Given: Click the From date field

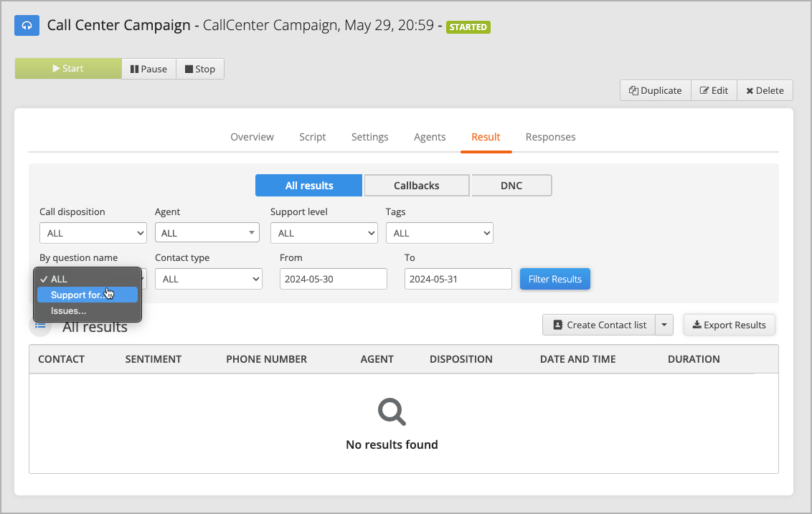Looking at the screenshot, I should (x=333, y=278).
